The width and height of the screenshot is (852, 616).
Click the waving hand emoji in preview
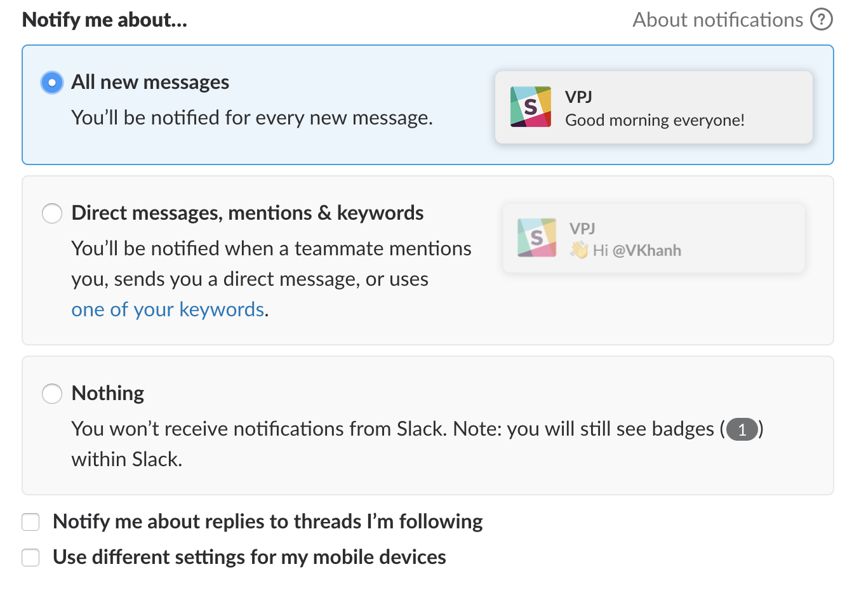[579, 250]
